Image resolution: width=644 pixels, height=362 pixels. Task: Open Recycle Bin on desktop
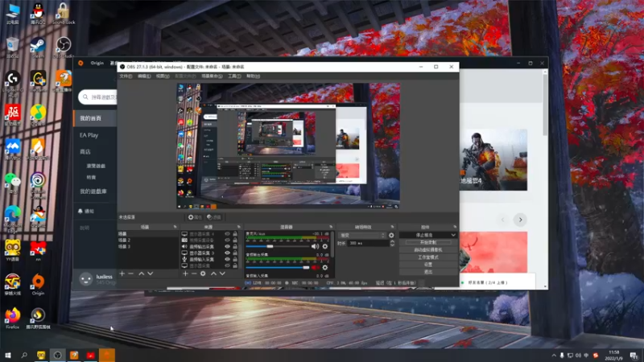pos(13,47)
